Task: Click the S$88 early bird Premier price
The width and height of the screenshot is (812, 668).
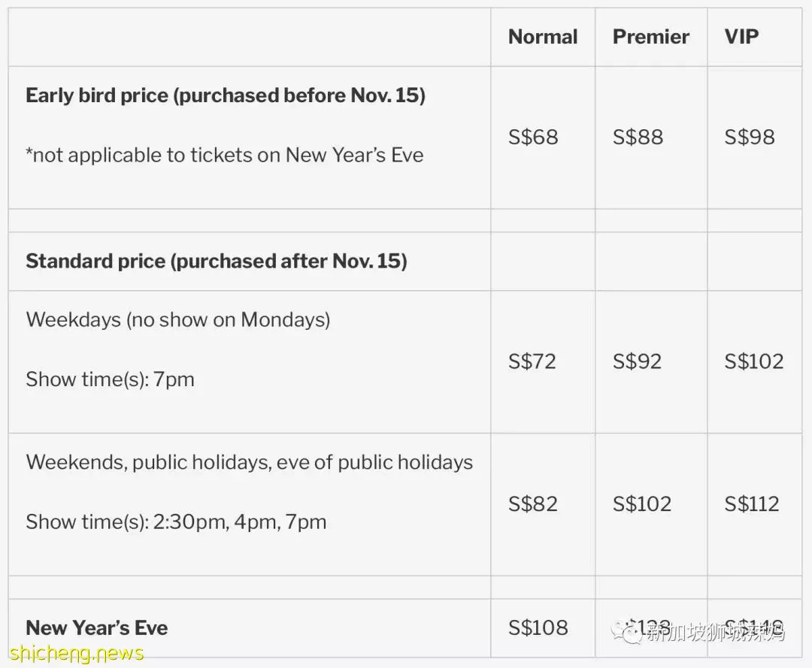Action: coord(638,137)
